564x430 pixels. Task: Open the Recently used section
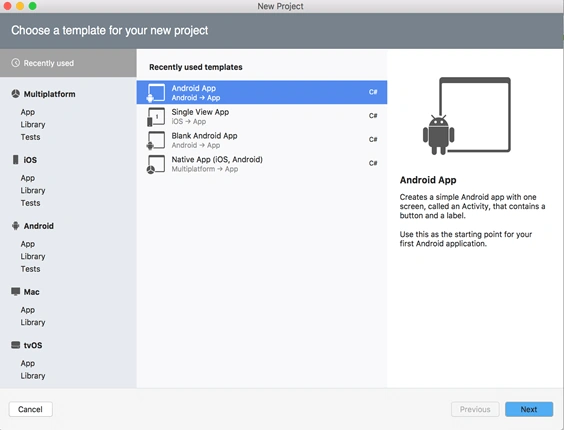tap(68, 63)
